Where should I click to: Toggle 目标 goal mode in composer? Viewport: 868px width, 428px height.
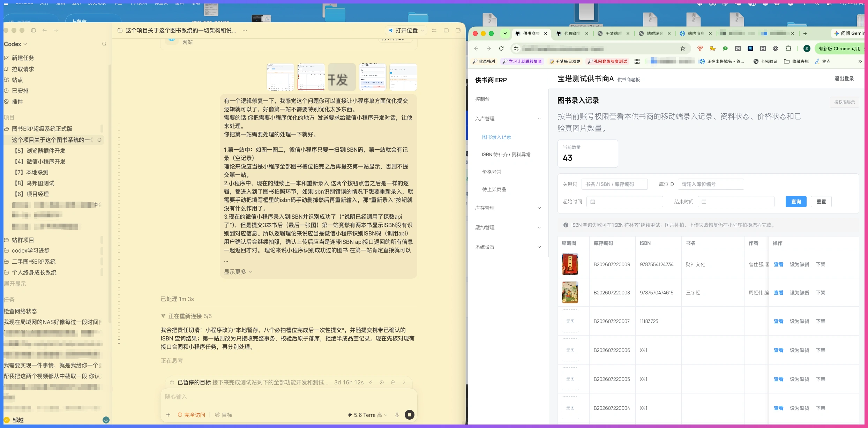coord(224,415)
